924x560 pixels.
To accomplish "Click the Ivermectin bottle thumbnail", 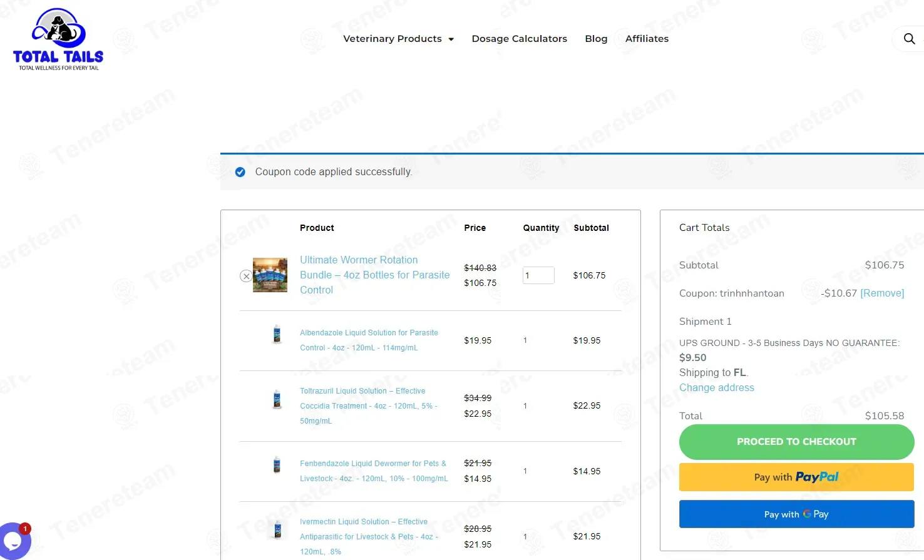I will tap(277, 529).
